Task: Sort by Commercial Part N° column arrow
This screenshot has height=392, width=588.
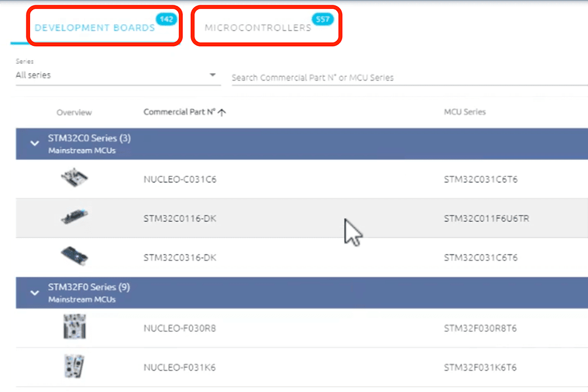Action: pyautogui.click(x=222, y=112)
